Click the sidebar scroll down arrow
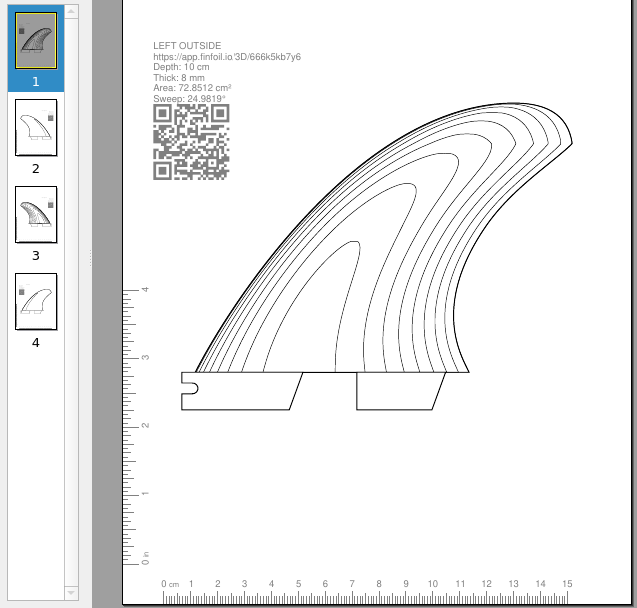637x608 pixels. click(71, 593)
